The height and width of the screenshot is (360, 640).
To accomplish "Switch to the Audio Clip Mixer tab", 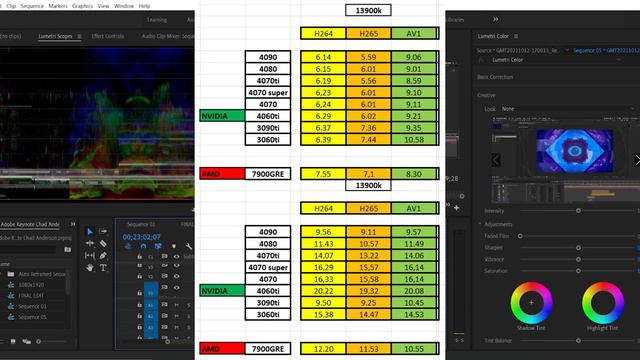I will click(x=168, y=36).
